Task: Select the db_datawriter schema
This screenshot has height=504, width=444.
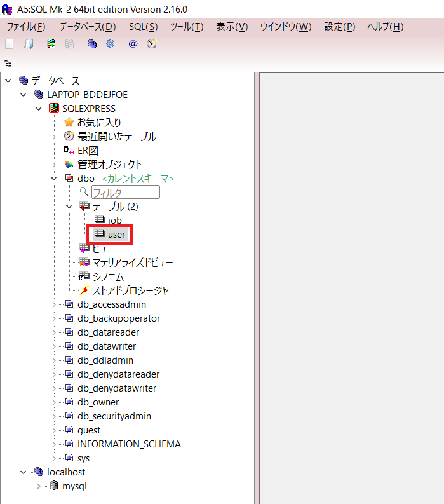Action: [x=107, y=346]
